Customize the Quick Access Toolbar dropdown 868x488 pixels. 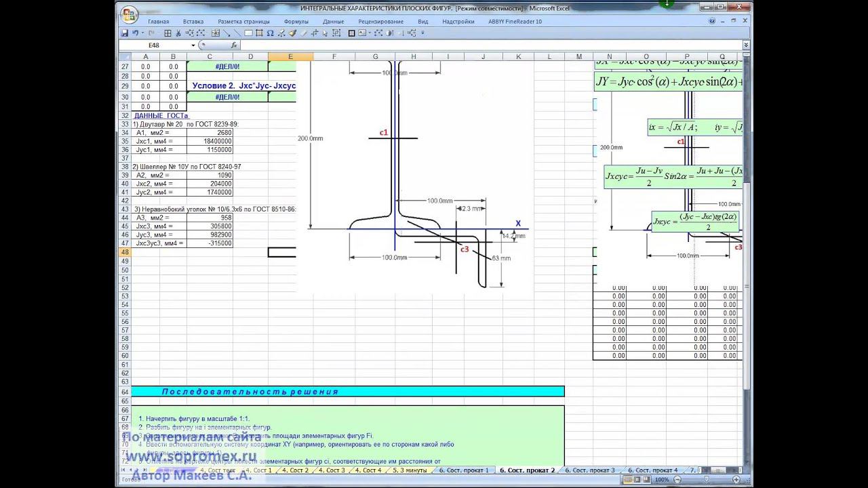(x=423, y=33)
